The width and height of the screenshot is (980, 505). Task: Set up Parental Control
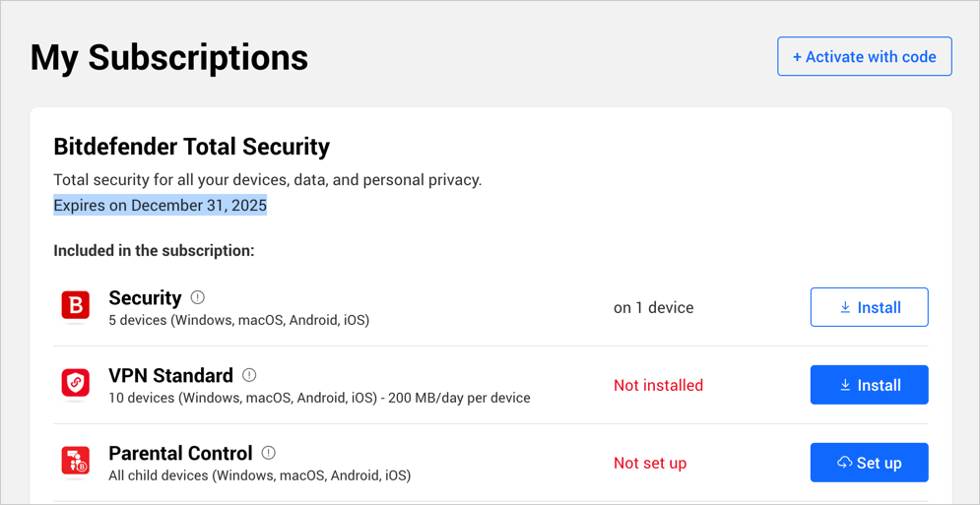pyautogui.click(x=870, y=463)
